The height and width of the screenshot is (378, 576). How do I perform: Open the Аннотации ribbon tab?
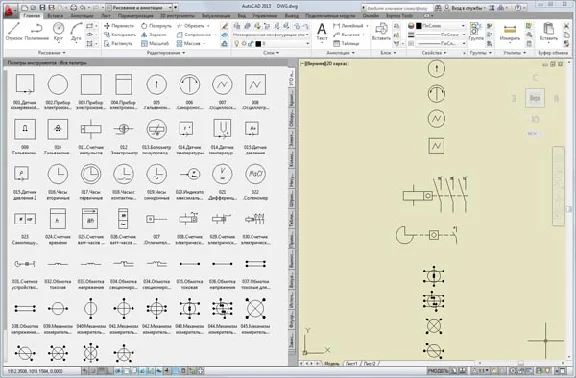(x=82, y=16)
